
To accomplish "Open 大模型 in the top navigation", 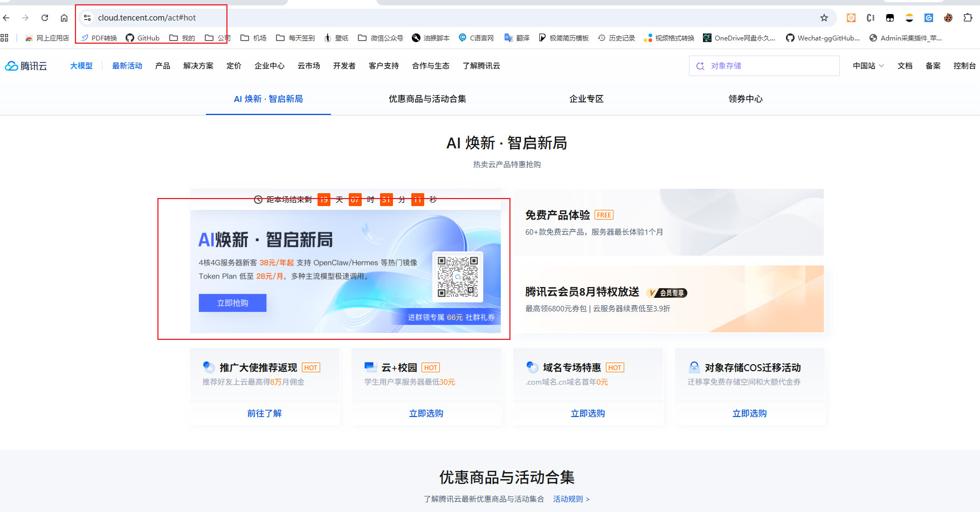I will pyautogui.click(x=81, y=66).
